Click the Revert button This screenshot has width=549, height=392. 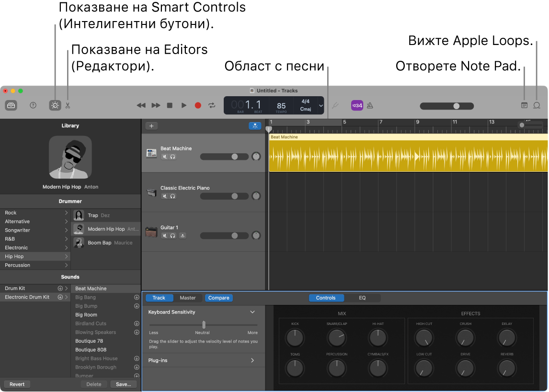tap(17, 384)
